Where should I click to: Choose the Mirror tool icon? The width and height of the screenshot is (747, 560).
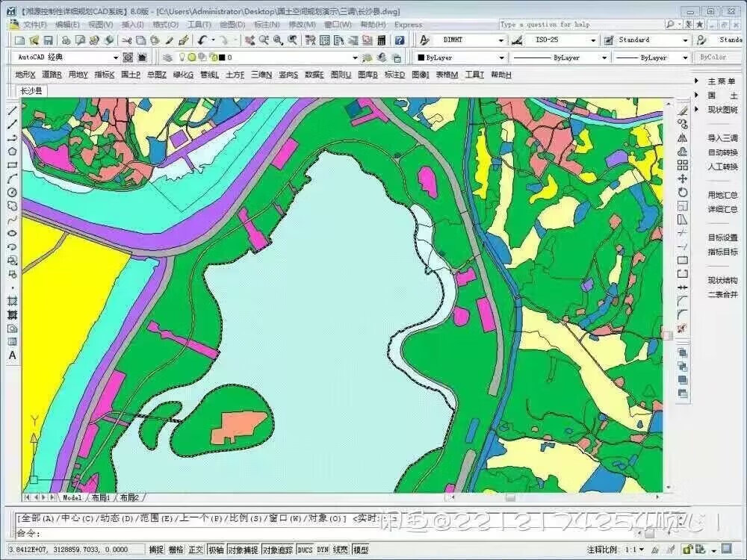click(x=683, y=138)
